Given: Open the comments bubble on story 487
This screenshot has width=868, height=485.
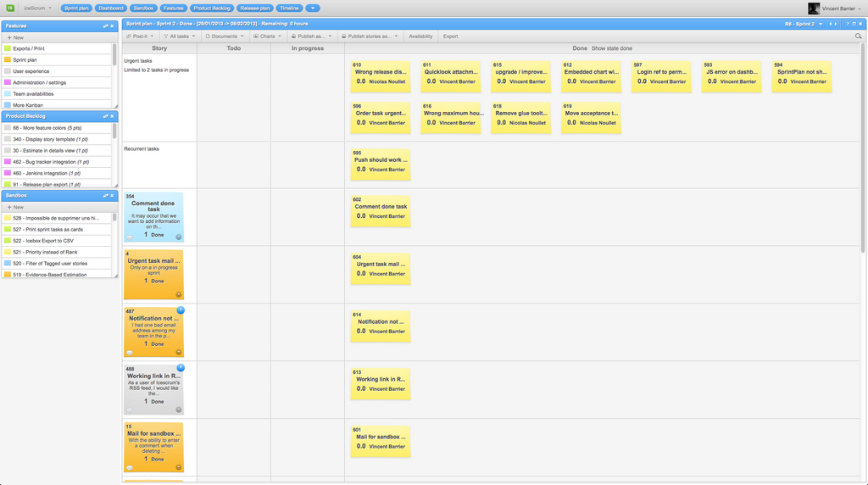Looking at the screenshot, I should click(x=130, y=353).
